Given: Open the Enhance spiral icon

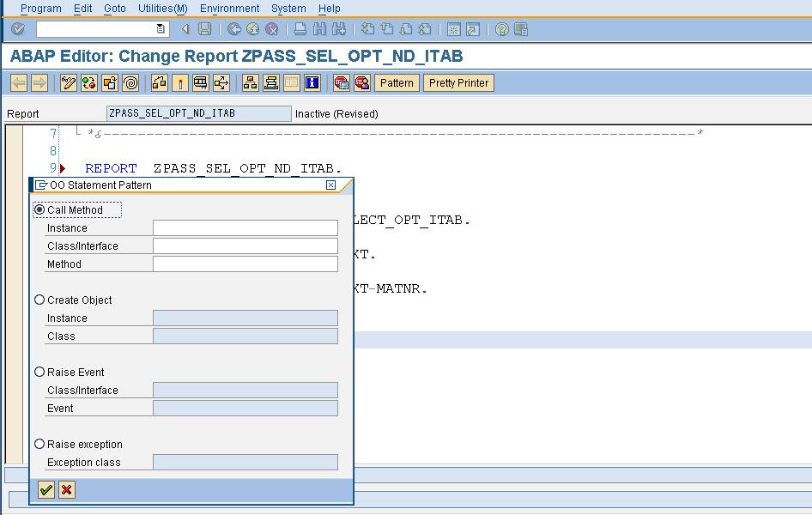Looking at the screenshot, I should coord(130,82).
